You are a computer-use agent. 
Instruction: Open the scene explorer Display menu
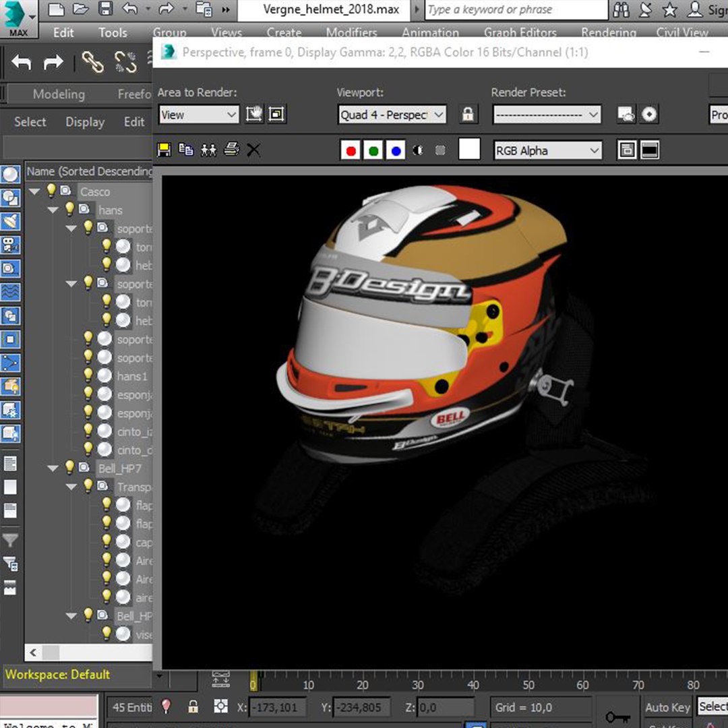(85, 122)
